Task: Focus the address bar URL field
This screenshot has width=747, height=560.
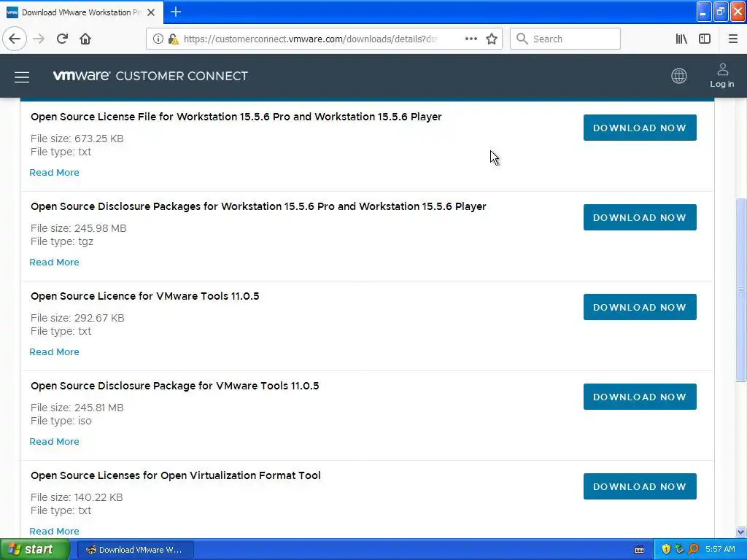Action: click(x=309, y=39)
